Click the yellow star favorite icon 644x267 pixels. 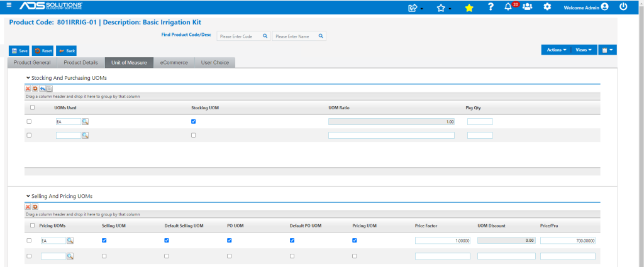(469, 8)
